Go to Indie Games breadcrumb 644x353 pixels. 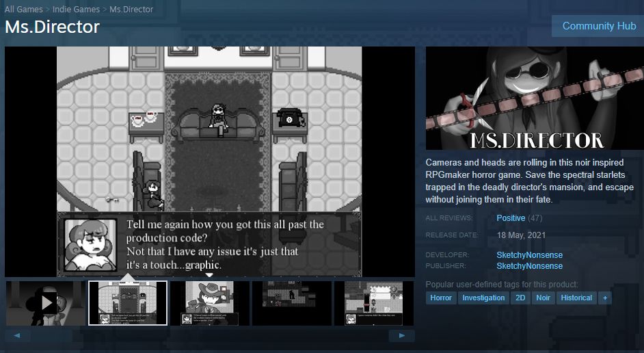pyautogui.click(x=76, y=9)
